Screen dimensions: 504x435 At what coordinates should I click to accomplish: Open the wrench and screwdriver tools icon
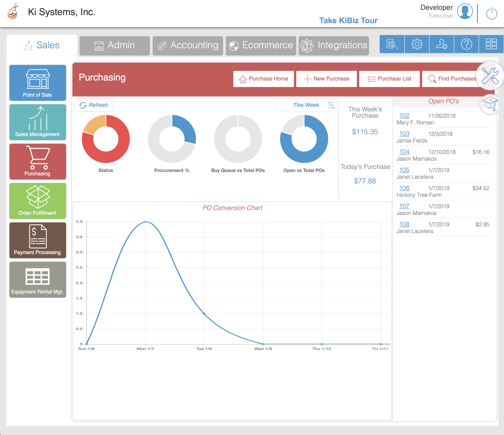tap(490, 76)
